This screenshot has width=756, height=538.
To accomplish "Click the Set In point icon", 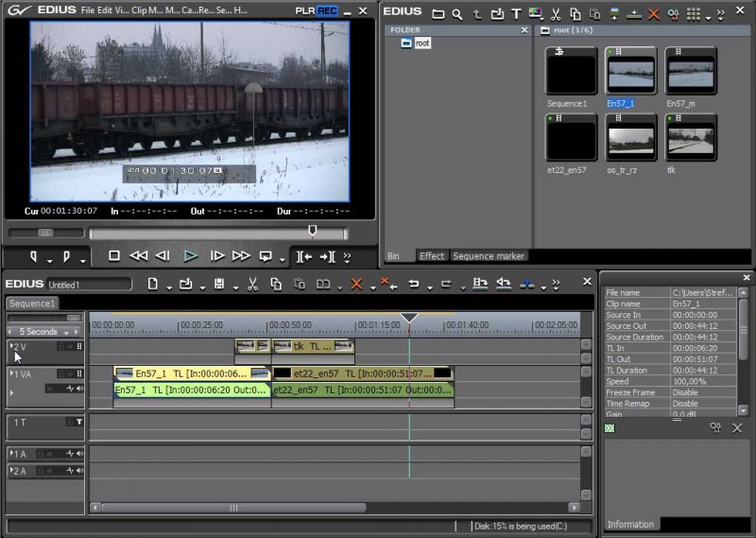I will (x=34, y=256).
